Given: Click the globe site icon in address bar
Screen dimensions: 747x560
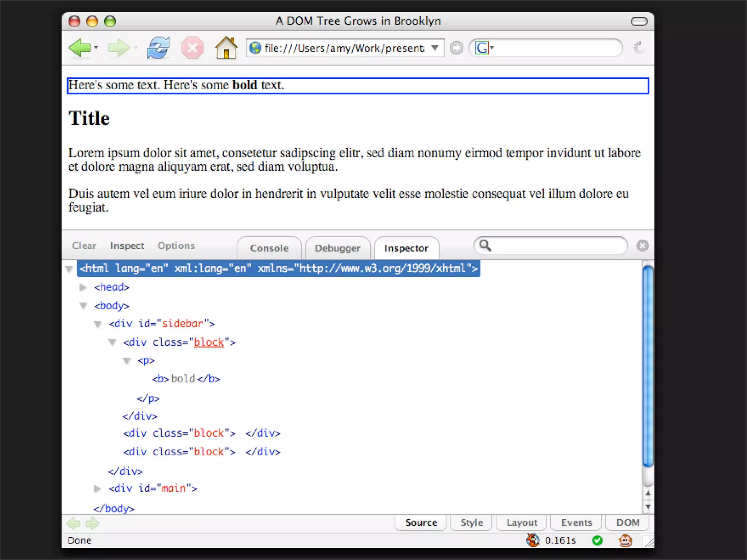Looking at the screenshot, I should tap(255, 48).
